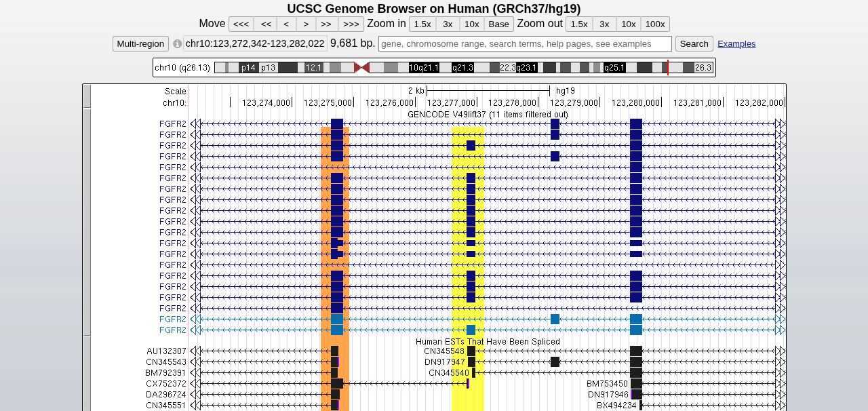This screenshot has width=868, height=411.
Task: Move view right with >> button
Action: click(x=326, y=24)
